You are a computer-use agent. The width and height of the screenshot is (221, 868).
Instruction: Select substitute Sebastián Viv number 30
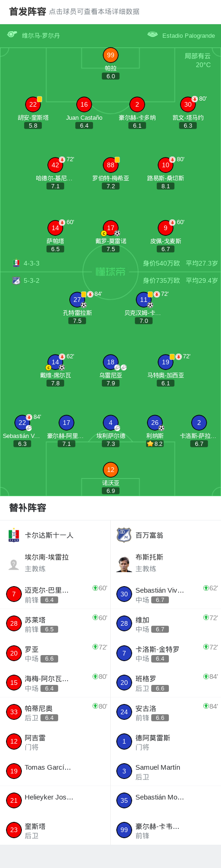124,594
